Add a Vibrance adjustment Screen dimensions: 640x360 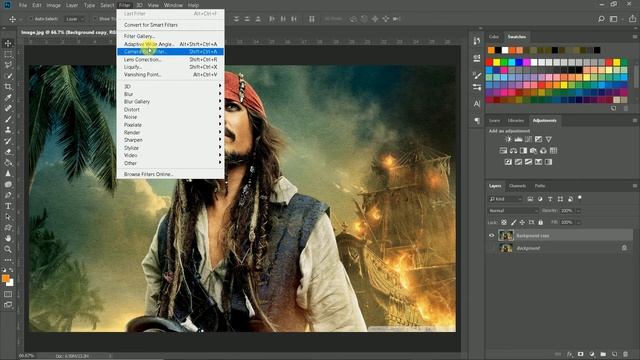549,139
